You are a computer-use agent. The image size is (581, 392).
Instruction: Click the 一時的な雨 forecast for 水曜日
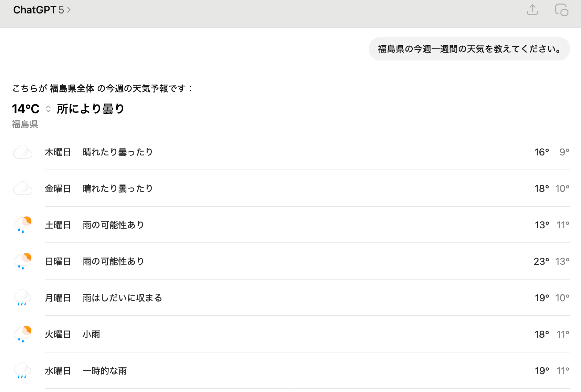tap(105, 371)
